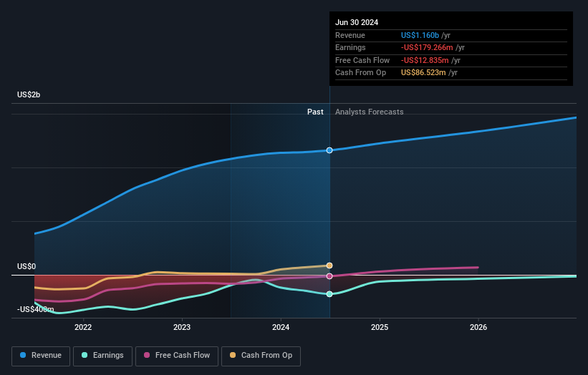Screen dimensions: 588x375
Task: Click the 2023 x-axis label
Action: click(182, 327)
